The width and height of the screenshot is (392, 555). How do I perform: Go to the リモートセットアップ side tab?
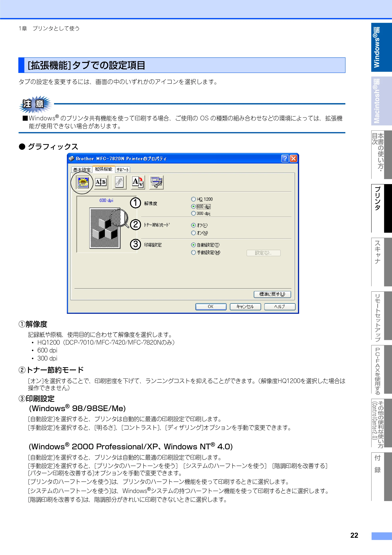(381, 316)
